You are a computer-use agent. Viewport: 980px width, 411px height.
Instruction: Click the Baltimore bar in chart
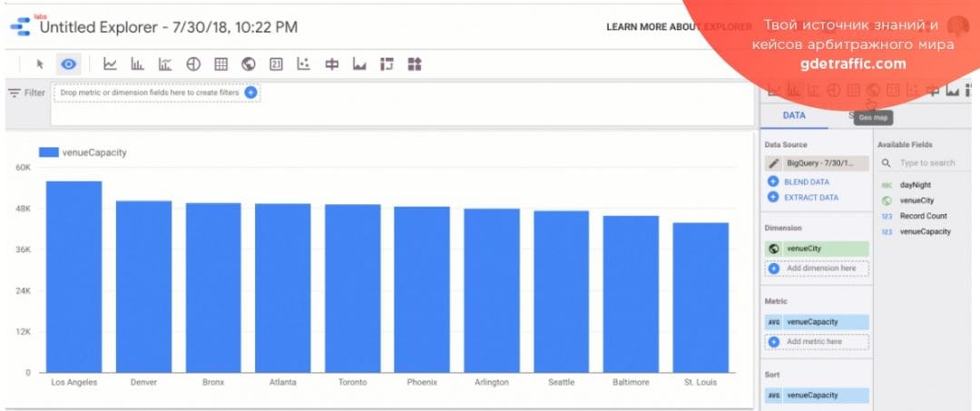(631, 294)
